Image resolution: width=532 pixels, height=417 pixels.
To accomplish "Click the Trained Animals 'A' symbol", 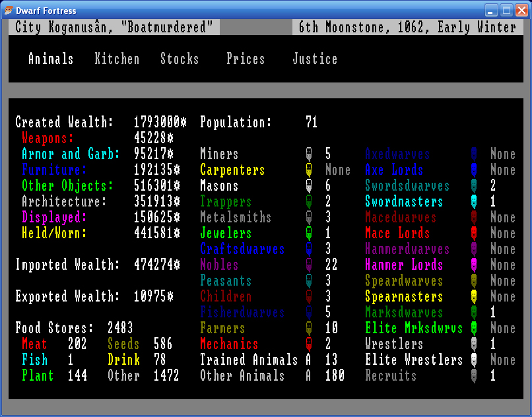I will coord(308,360).
